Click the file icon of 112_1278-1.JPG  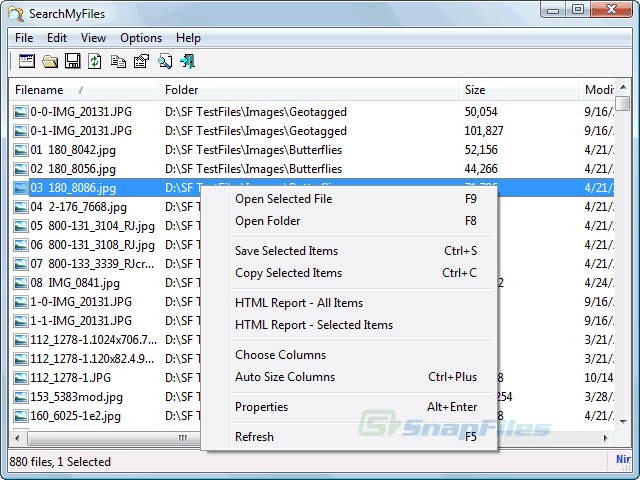[x=20, y=378]
